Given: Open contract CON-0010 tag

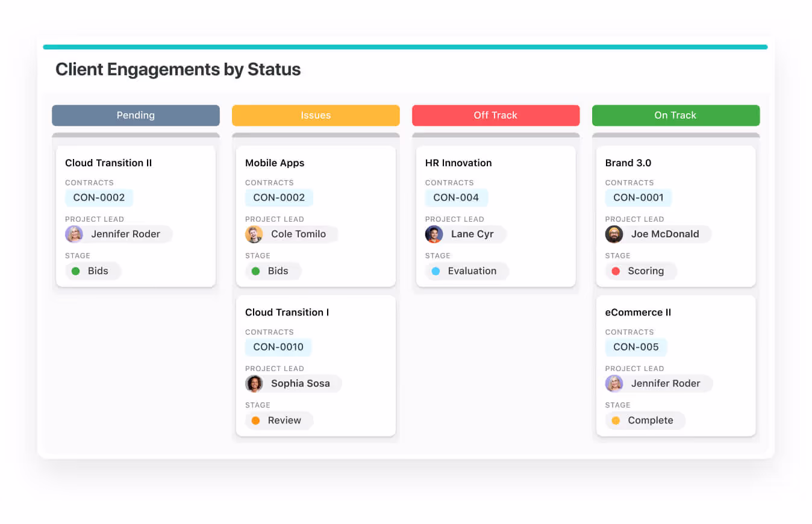Looking at the screenshot, I should pyautogui.click(x=278, y=347).
